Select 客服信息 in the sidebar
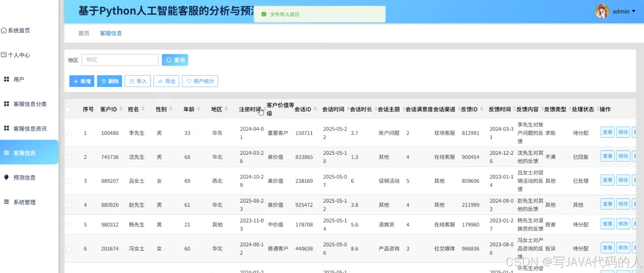Screen dimensions: 644x273 (29, 152)
